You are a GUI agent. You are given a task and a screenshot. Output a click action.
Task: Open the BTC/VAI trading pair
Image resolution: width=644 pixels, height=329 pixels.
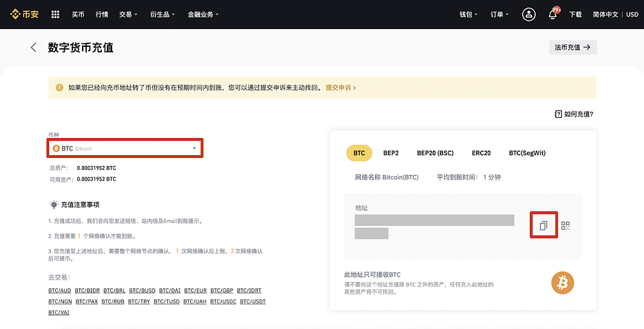(x=59, y=312)
